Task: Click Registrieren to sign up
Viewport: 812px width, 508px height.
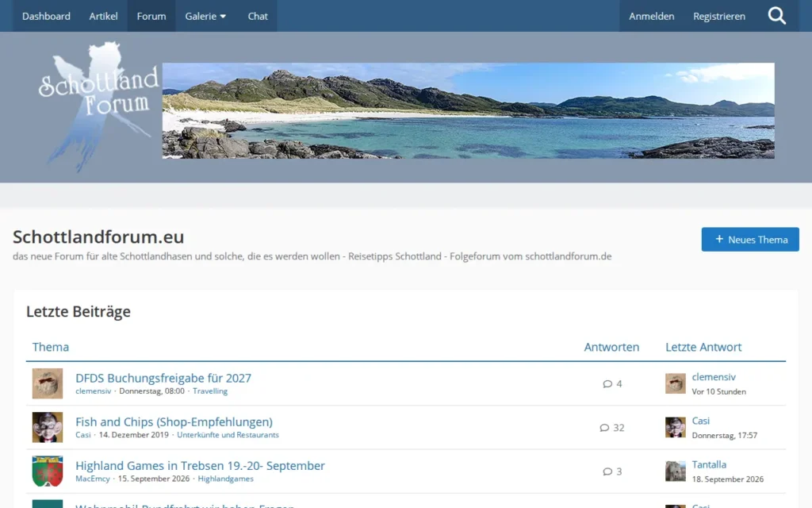Action: (x=718, y=16)
